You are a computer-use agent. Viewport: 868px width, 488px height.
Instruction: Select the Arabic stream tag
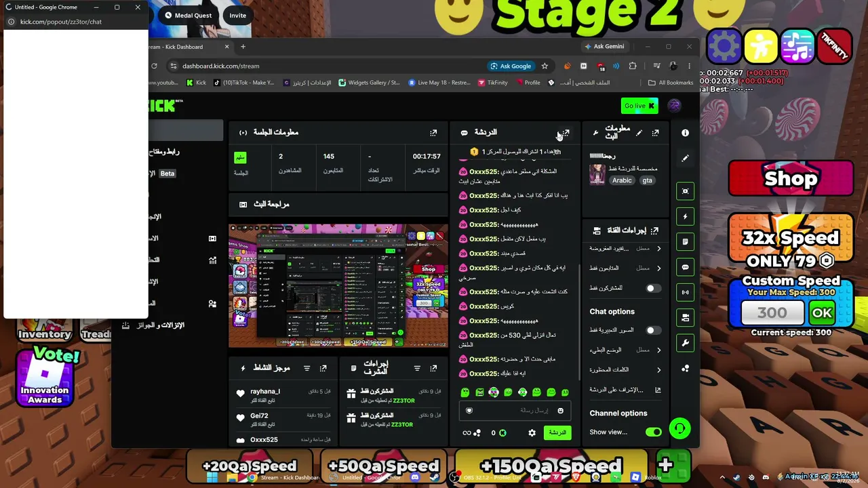622,180
